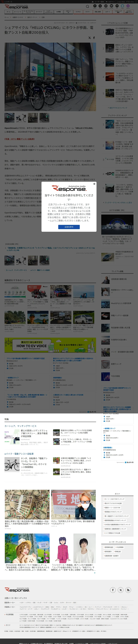
Task: Open the Facebook icon in header
Action: (x=95, y=6)
